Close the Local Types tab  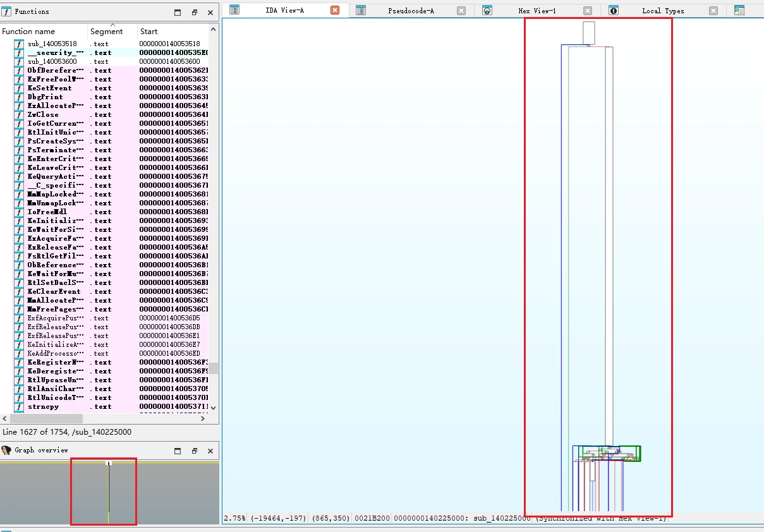(x=713, y=11)
